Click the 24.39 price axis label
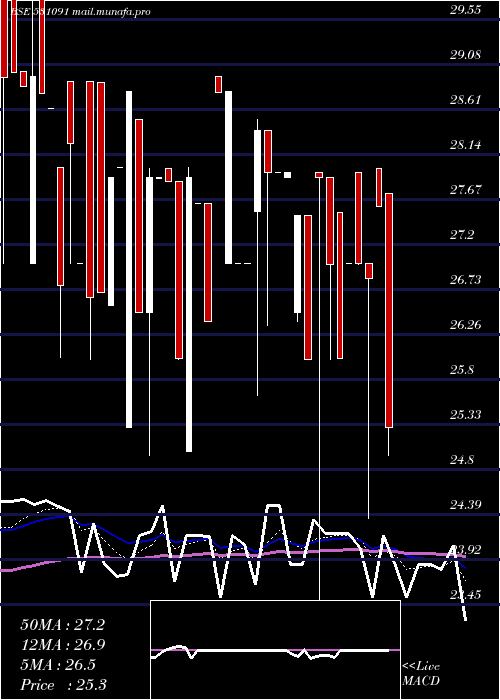This screenshot has height=700, width=500. [466, 505]
